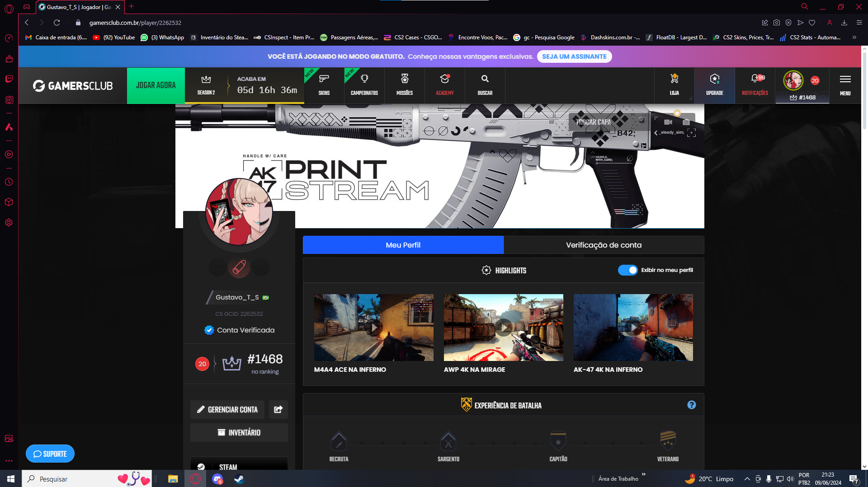
Task: Toggle Exibir no meu perfil switch
Action: click(x=627, y=270)
